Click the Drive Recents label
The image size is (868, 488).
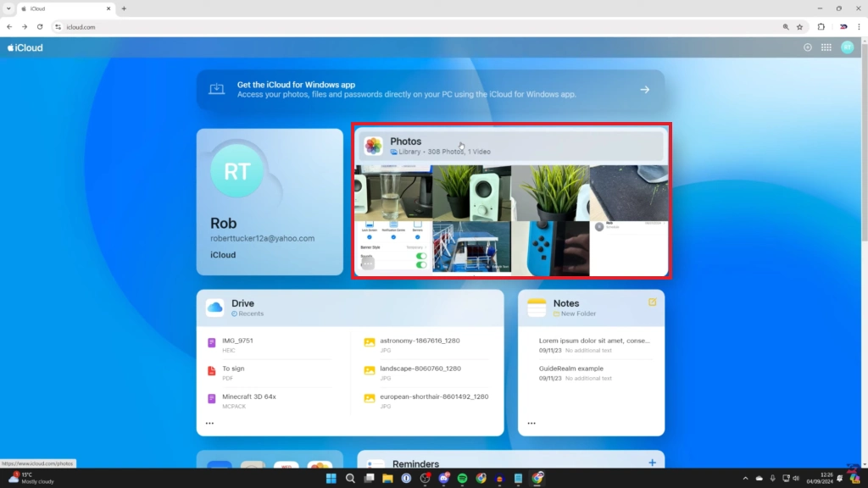(x=248, y=313)
